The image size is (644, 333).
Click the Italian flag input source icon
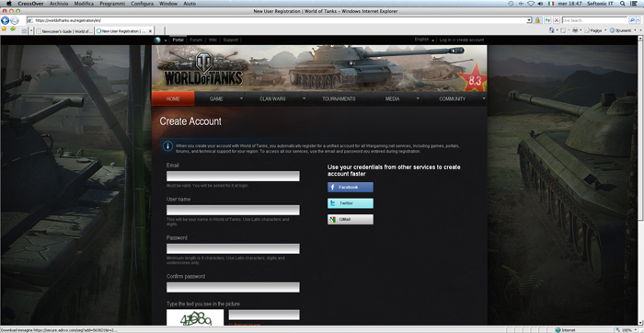[551, 4]
